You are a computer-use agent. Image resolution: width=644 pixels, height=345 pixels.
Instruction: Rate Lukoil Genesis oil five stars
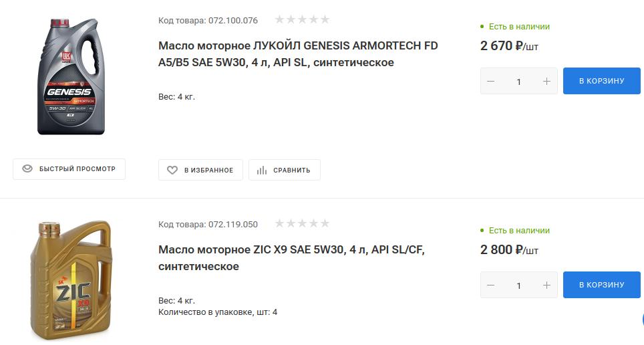tap(325, 19)
